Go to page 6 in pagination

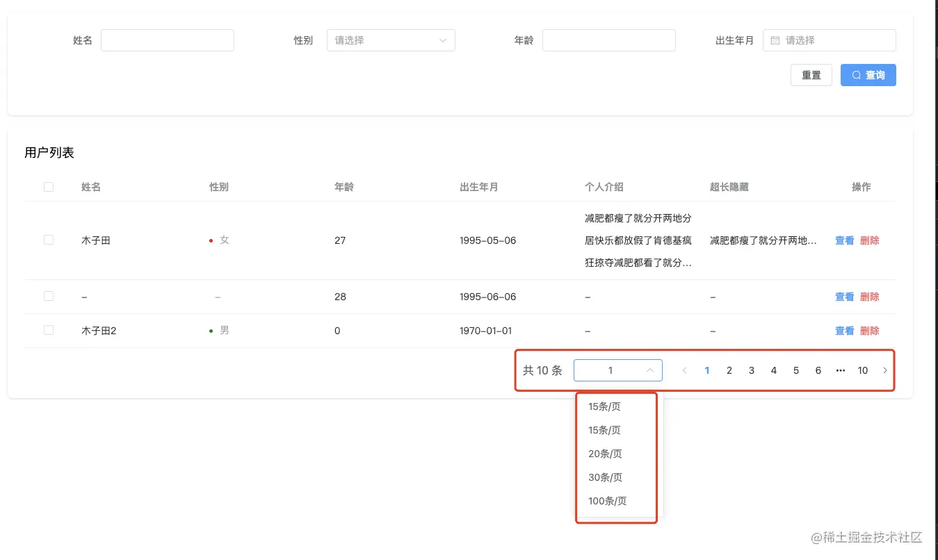pos(818,370)
